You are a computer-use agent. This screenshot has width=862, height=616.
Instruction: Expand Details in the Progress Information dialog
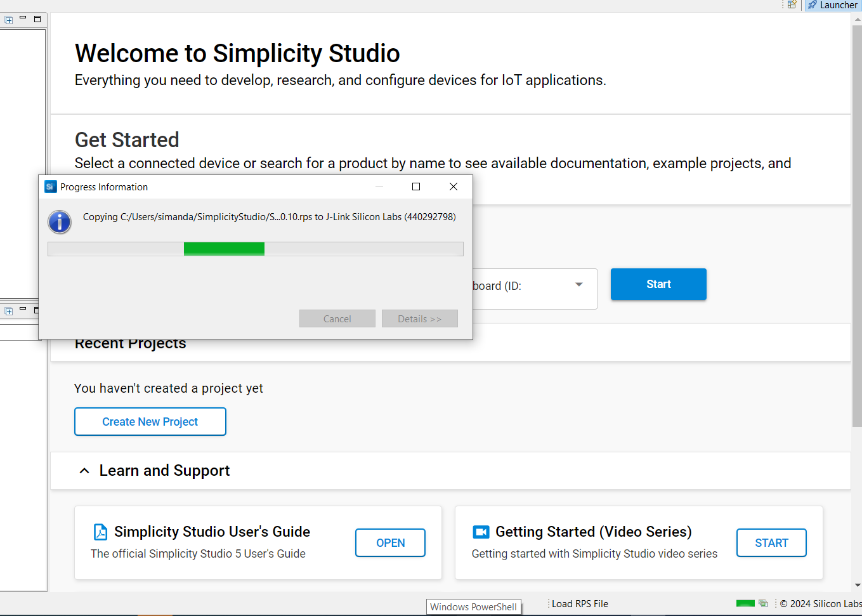point(419,318)
